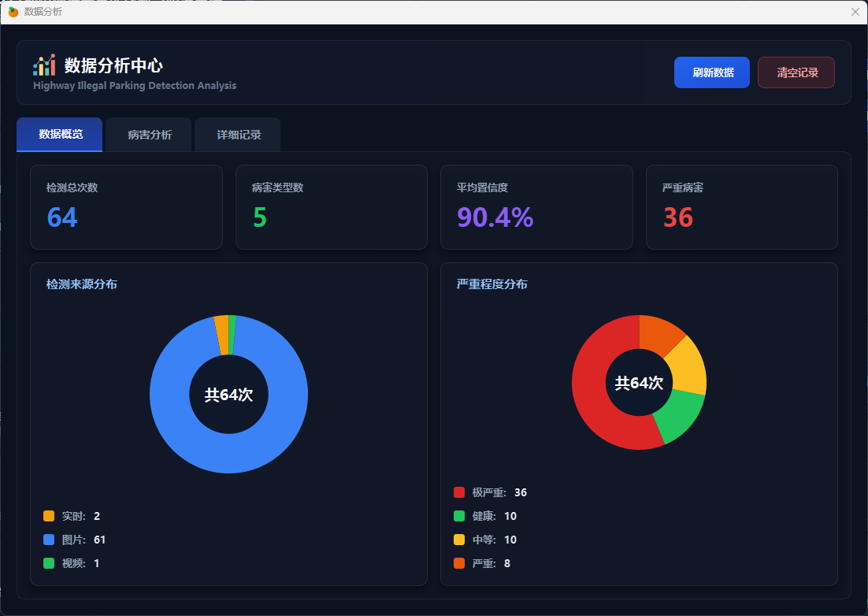Click the yellow 中等 legend swatch
Viewport: 868px width, 616px height.
click(x=459, y=540)
